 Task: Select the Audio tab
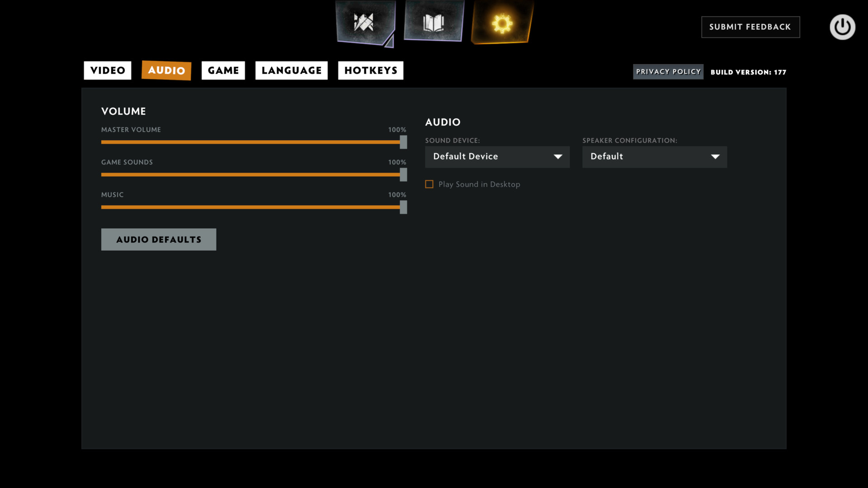pyautogui.click(x=166, y=70)
